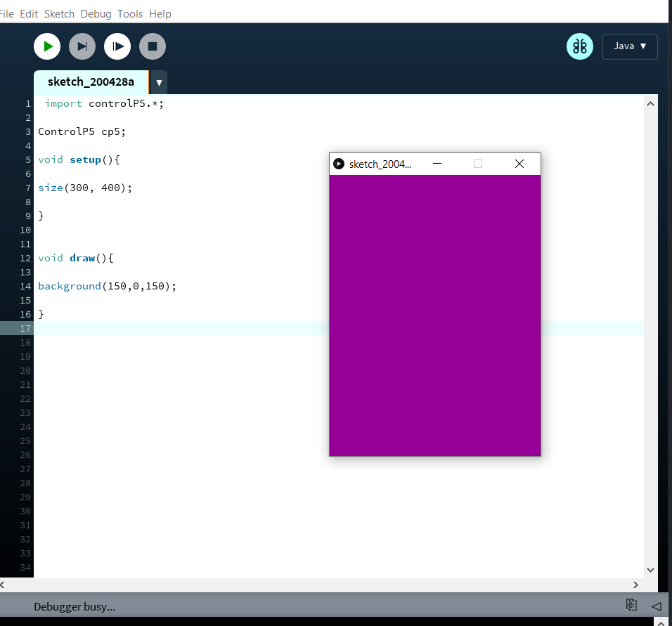Click the editor vertical scrollbar up arrow
The width and height of the screenshot is (672, 626).
(650, 104)
